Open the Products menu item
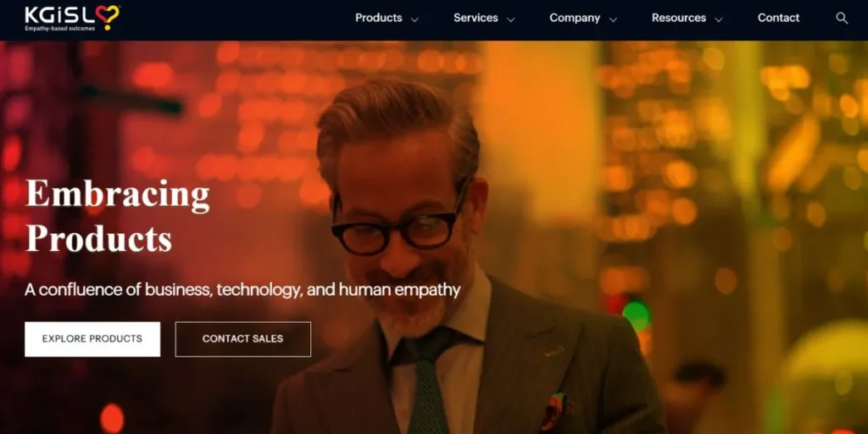 (x=379, y=18)
